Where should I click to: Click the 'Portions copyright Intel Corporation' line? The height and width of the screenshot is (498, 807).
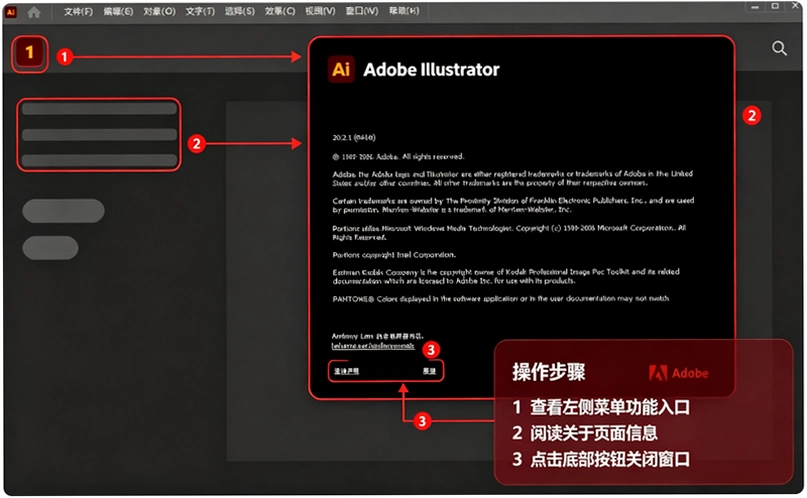[x=394, y=255]
